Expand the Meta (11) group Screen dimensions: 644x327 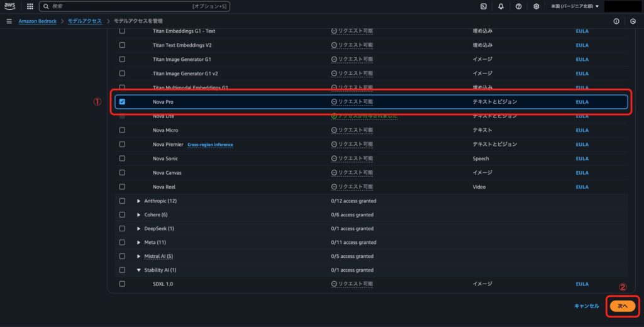[x=139, y=242]
